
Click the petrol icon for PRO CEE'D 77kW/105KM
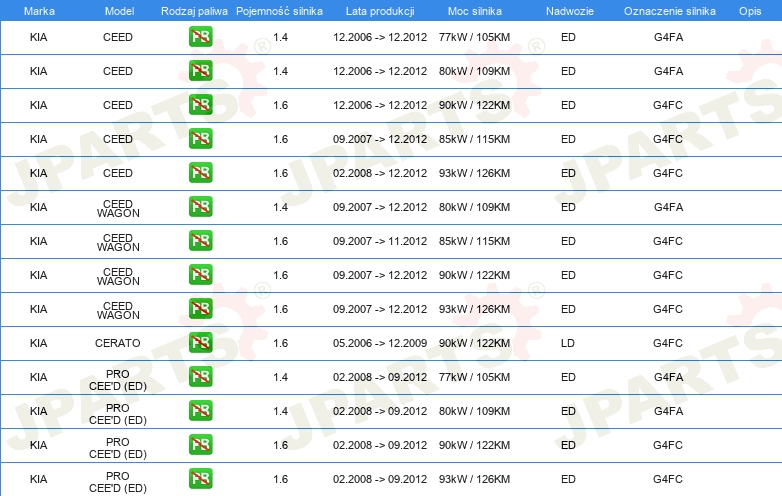click(x=200, y=377)
